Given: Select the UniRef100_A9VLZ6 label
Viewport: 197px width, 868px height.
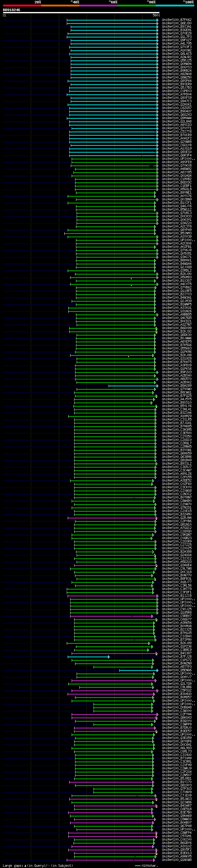Looking at the screenshot, I should tap(177, 474).
